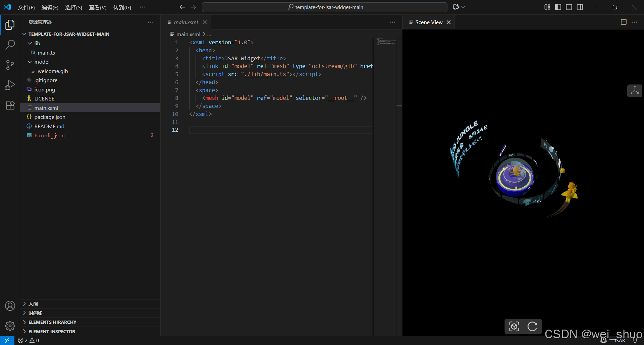Open the Manage gear icon
644x345 pixels.
pos(10,326)
